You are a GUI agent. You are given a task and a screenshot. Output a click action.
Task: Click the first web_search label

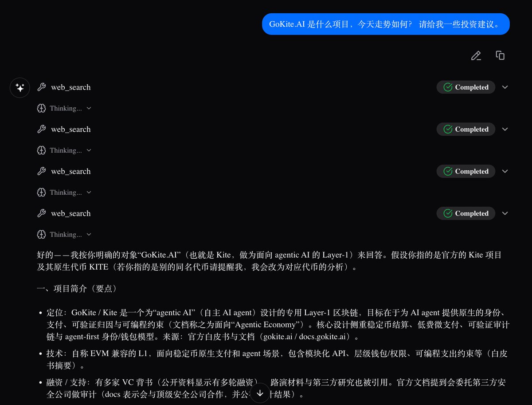click(x=71, y=87)
